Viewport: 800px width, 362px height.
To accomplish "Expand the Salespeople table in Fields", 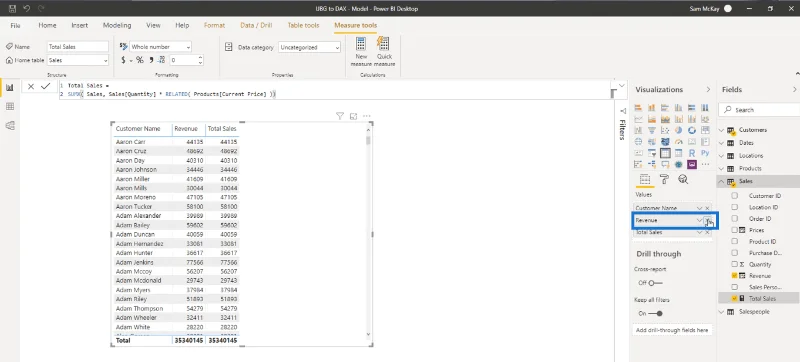I will point(721,312).
